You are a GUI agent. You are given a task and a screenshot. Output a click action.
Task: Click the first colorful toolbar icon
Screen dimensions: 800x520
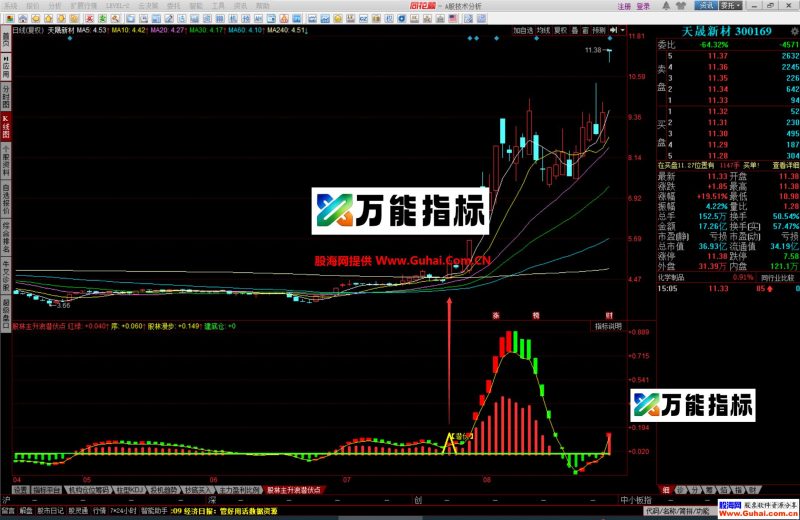coord(10,19)
